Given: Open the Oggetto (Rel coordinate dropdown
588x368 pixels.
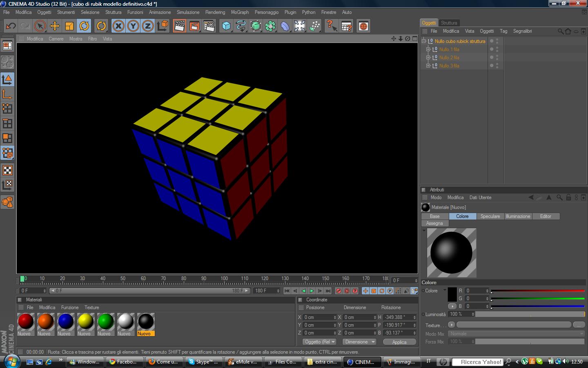Looking at the screenshot, I should click(x=319, y=342).
